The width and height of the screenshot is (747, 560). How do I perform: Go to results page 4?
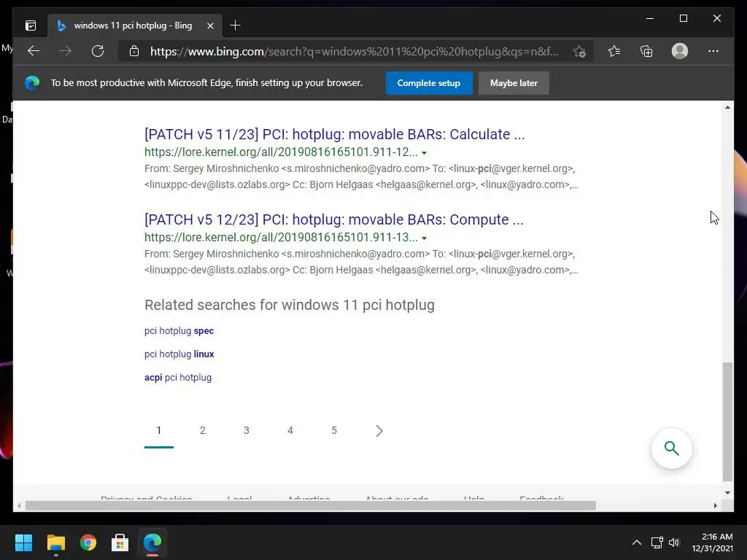[290, 430]
